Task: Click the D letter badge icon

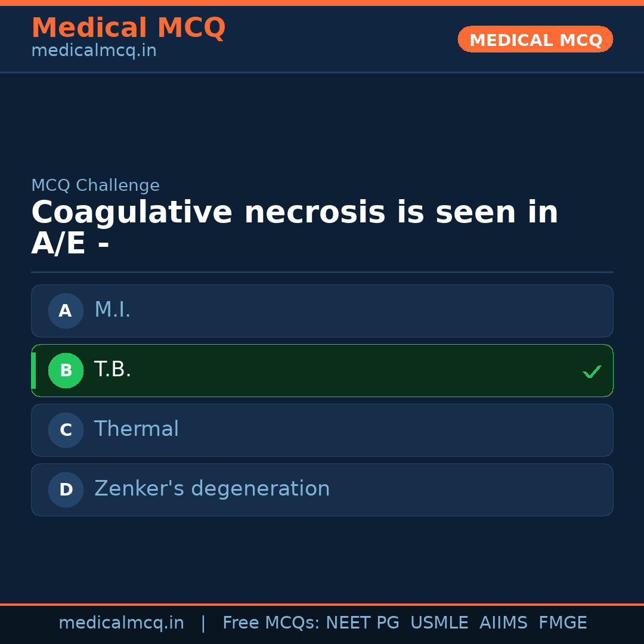Action: tap(66, 490)
